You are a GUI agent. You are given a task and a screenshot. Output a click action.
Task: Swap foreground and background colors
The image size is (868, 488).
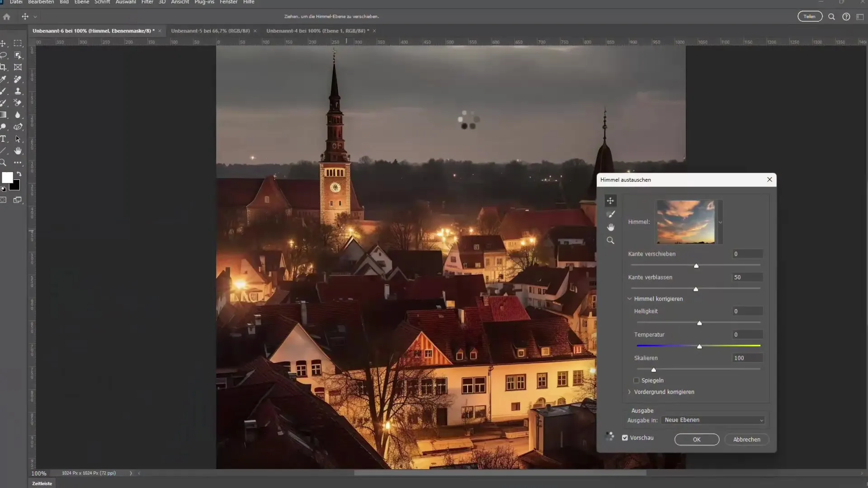point(19,174)
